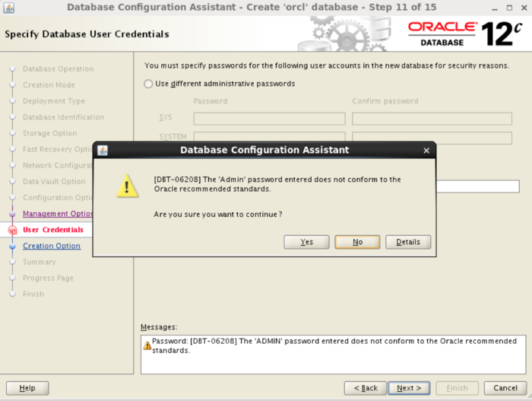Select 'Use different administrative passwords' radio button
This screenshot has width=532, height=401.
(148, 84)
